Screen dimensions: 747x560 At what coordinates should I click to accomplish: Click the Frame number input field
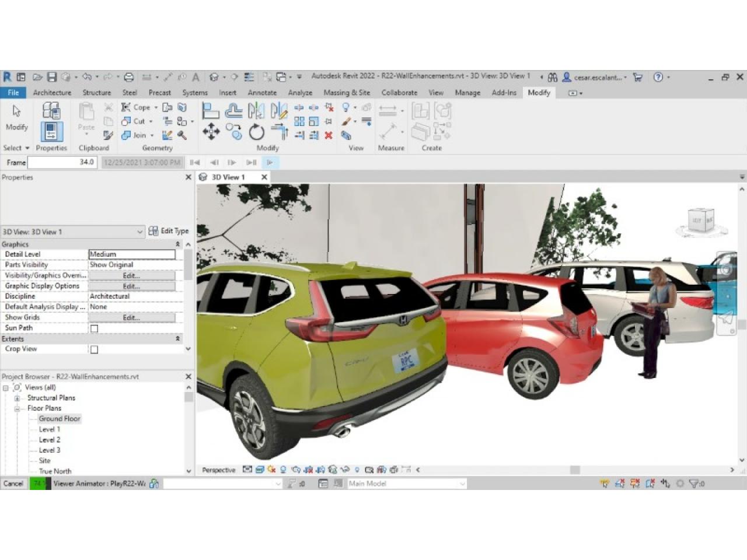[x=62, y=163]
